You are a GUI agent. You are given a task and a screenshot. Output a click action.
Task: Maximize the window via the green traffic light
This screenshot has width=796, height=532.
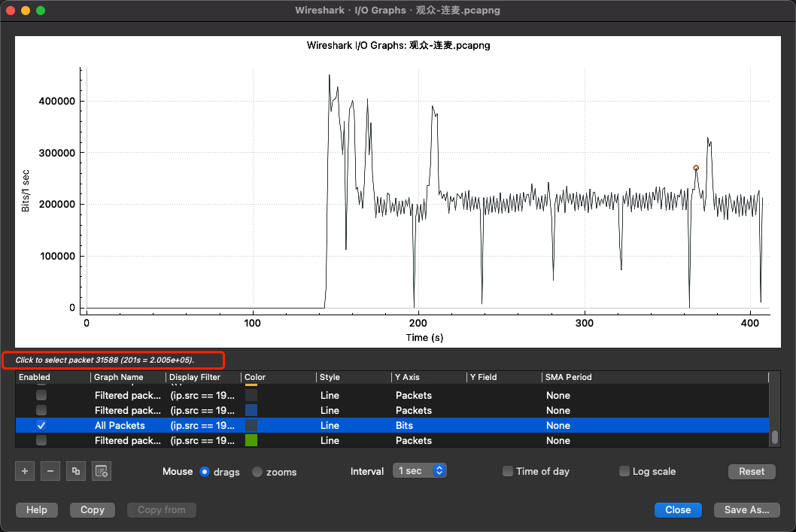coord(41,10)
